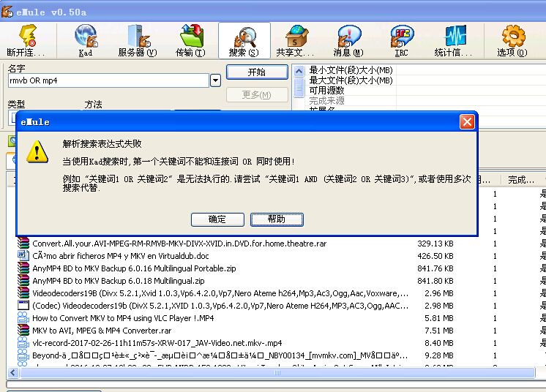Open the Messages (消息) toolbar icon
Image resolution: width=546 pixels, height=392 pixels.
[348, 36]
